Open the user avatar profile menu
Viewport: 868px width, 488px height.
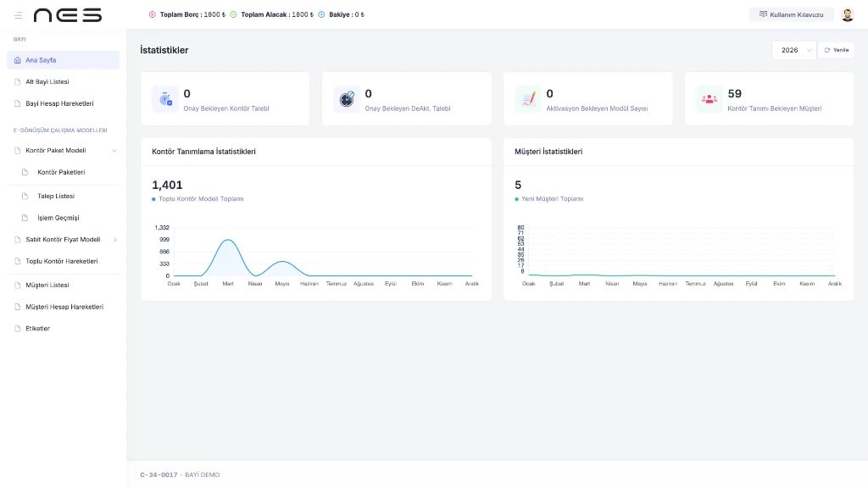pyautogui.click(x=847, y=15)
